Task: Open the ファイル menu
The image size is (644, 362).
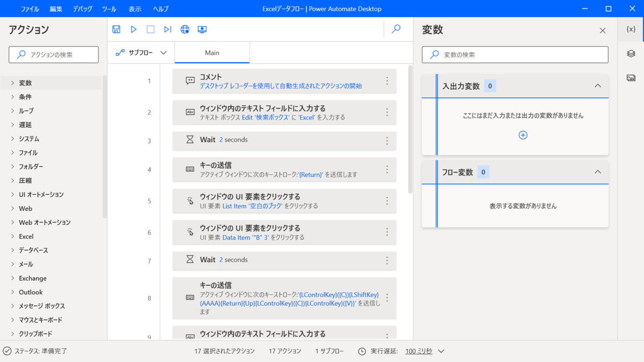Action: click(x=30, y=9)
